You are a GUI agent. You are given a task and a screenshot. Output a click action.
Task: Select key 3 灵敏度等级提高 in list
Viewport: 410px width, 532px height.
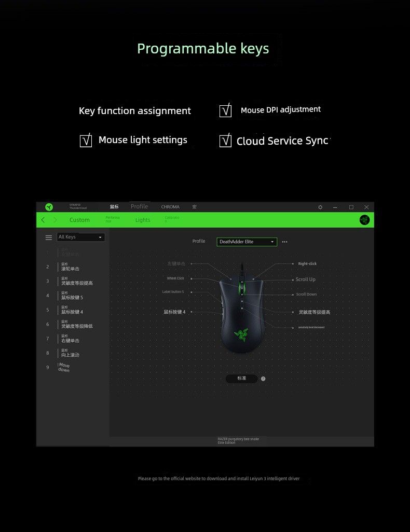(x=71, y=281)
